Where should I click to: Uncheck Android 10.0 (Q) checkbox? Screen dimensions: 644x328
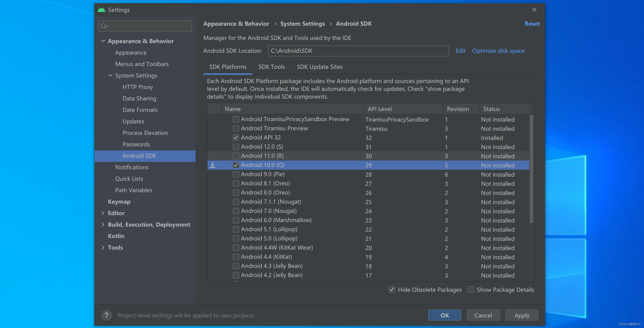[236, 165]
